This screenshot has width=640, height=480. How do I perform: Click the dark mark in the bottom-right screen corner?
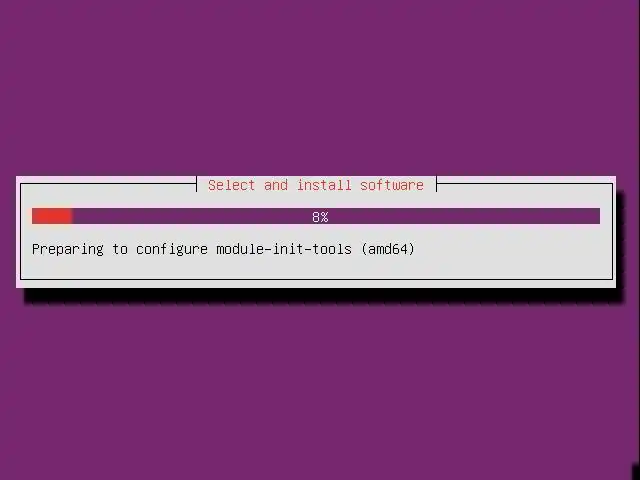(636, 471)
